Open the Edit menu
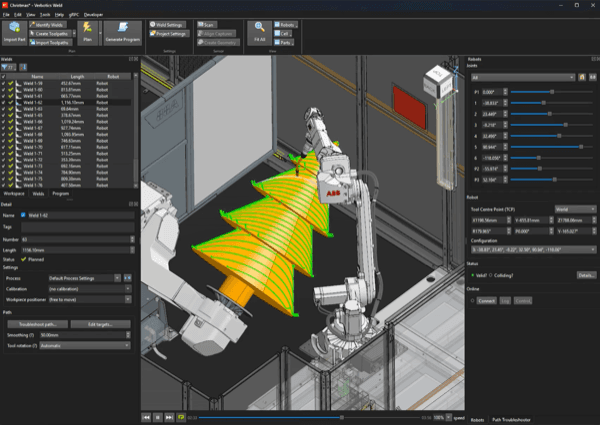The image size is (600, 425). [x=18, y=15]
